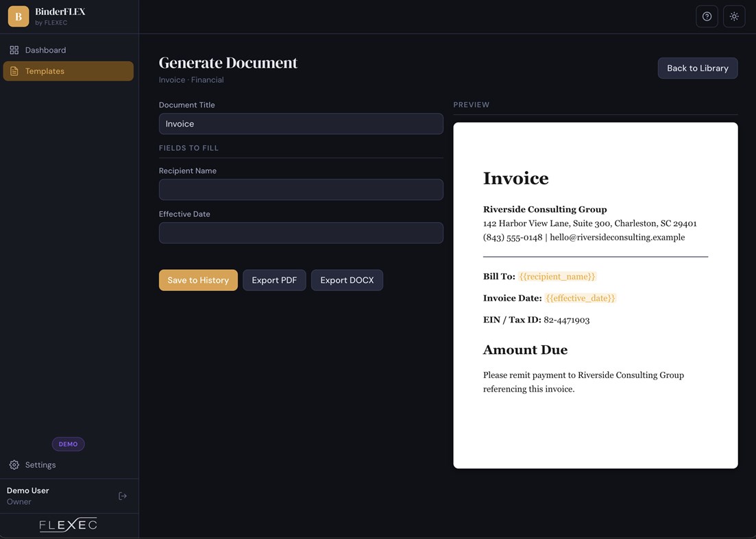Click the Riverside Consulting Group bold name
Screen dimensions: 756x539
point(545,210)
